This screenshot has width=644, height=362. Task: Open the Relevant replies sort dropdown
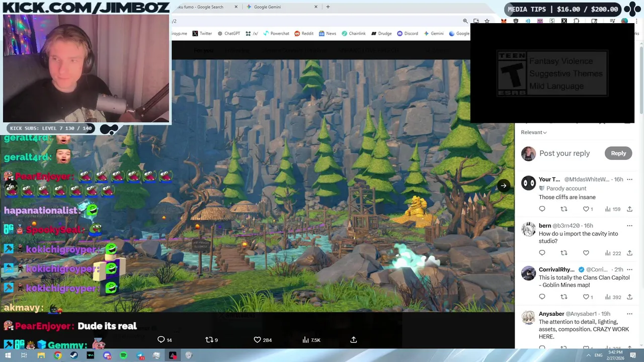534,132
